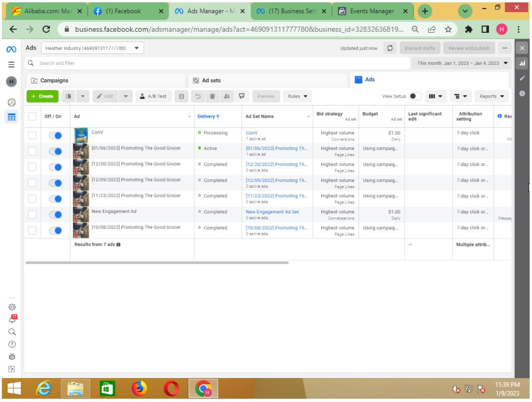Viewport: 532px width, 402px height.
Task: Toggle the New Engagement Ad switch
Action: (x=55, y=214)
